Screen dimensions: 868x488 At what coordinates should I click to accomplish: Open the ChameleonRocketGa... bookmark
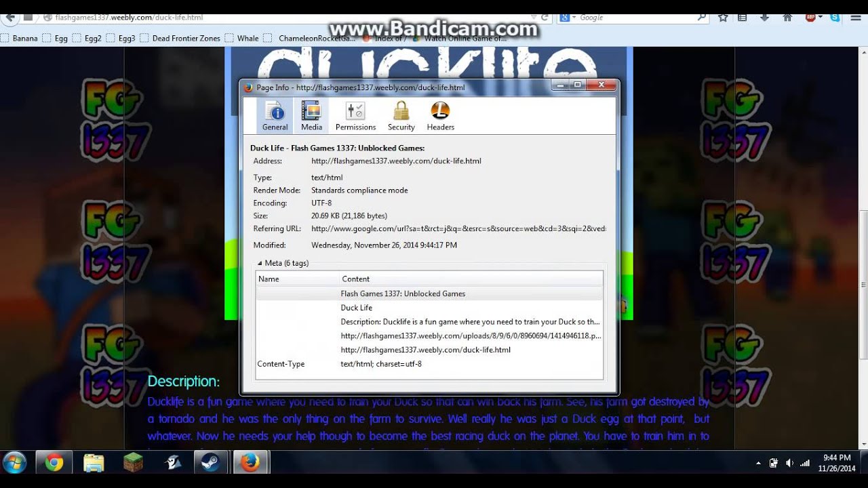tap(310, 39)
